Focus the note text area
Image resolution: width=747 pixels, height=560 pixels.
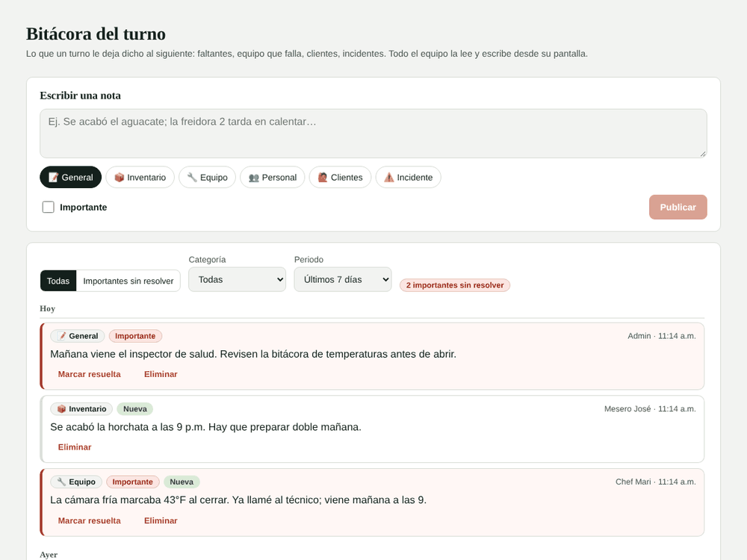(373, 134)
